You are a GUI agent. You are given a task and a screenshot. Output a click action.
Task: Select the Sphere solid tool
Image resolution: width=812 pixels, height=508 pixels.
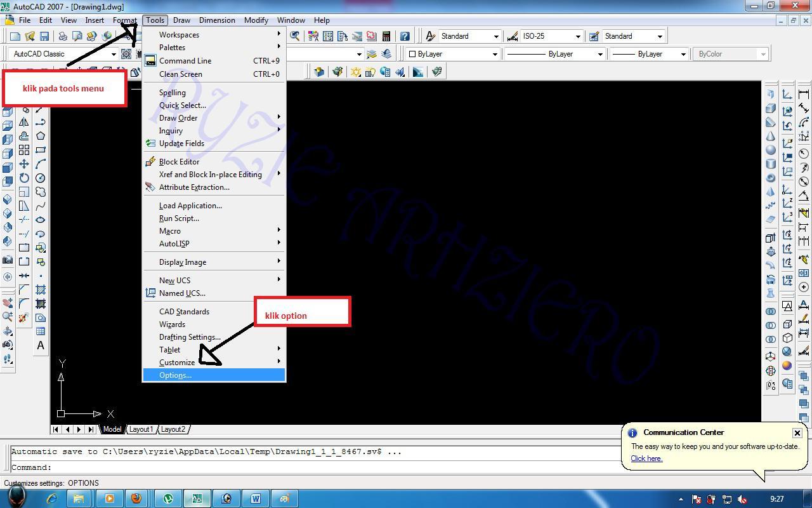tap(770, 150)
